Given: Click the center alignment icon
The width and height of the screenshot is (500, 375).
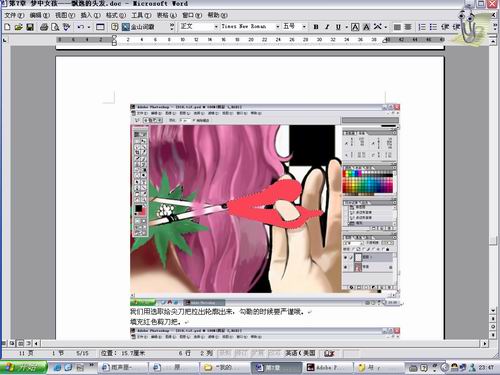Looking at the screenshot, I should [x=408, y=27].
